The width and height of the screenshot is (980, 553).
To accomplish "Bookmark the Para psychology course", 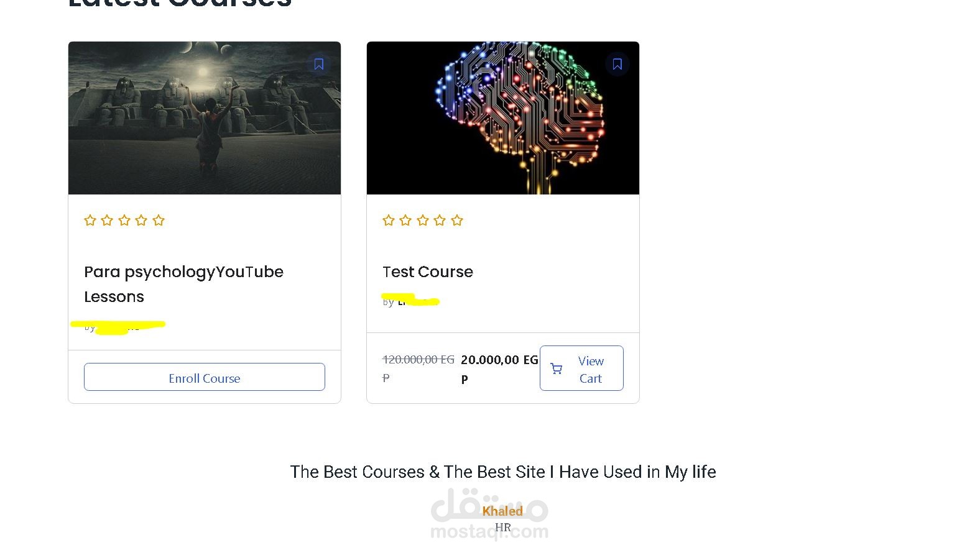I will pos(319,64).
